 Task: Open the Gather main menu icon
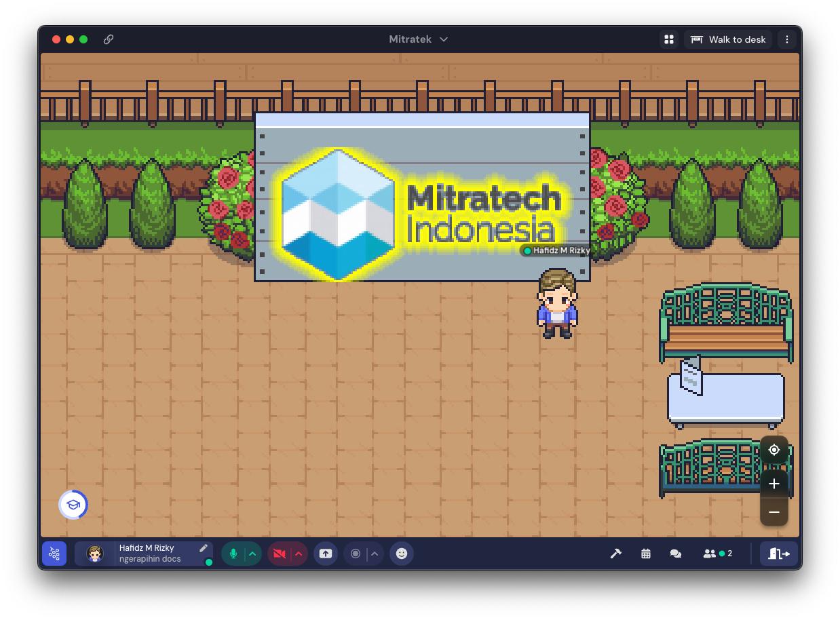(54, 554)
